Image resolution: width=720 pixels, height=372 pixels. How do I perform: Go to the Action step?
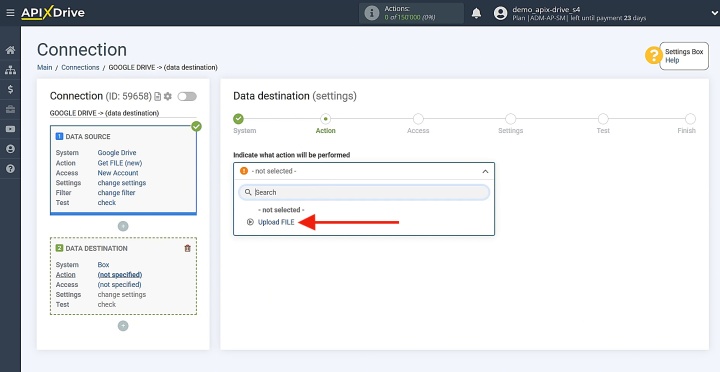(x=326, y=119)
